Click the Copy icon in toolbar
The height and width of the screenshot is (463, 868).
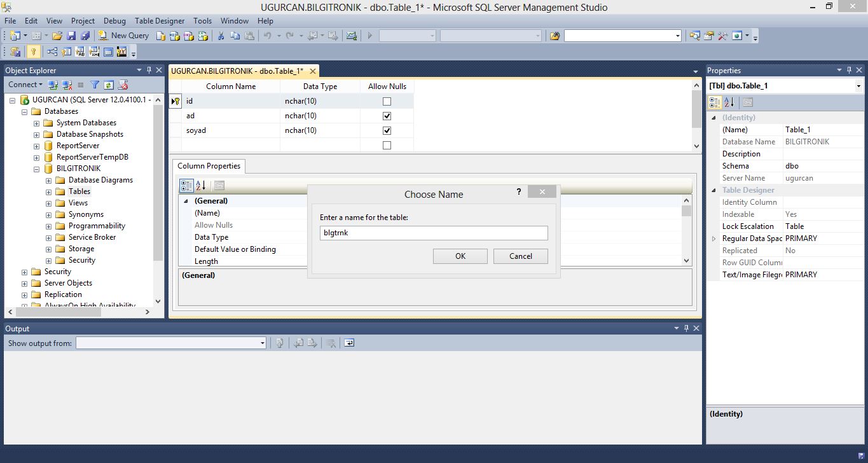(235, 36)
